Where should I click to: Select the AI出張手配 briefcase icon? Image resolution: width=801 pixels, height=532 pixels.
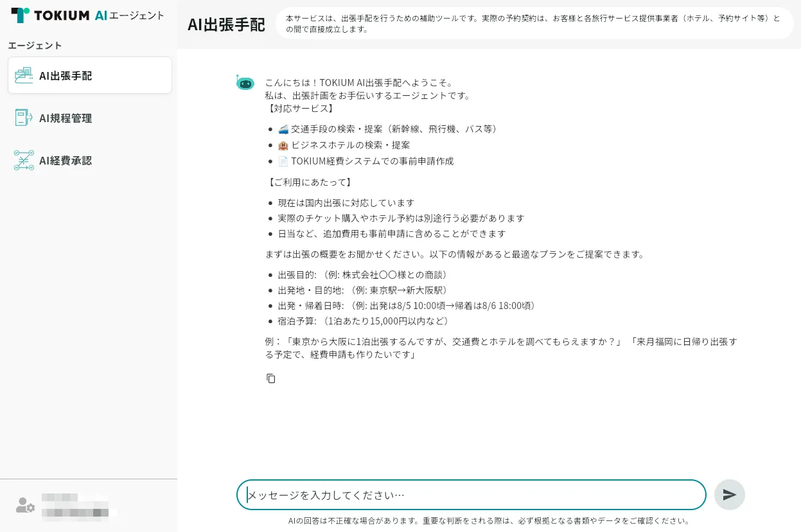click(24, 75)
